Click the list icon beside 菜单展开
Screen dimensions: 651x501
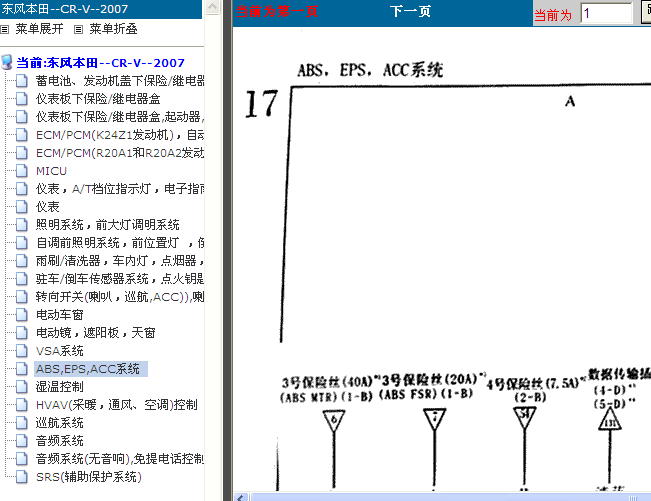pyautogui.click(x=5, y=29)
